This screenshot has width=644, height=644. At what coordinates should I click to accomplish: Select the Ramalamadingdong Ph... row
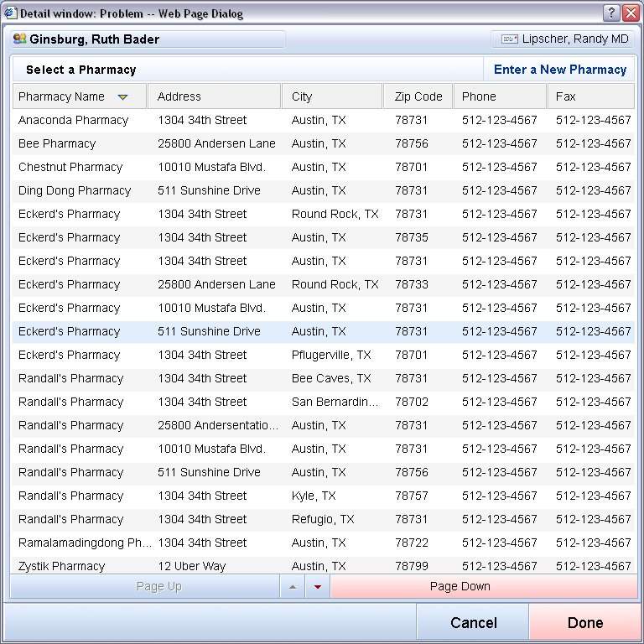323,543
